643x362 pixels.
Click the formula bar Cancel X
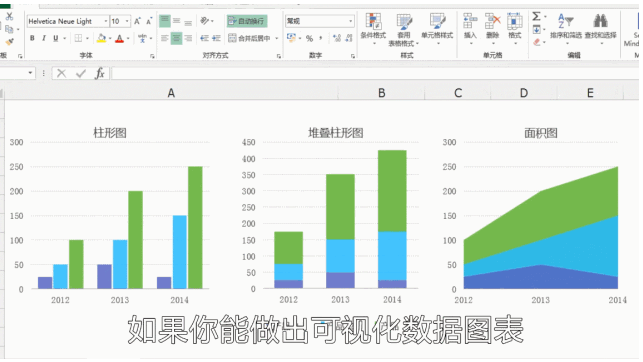tap(62, 73)
